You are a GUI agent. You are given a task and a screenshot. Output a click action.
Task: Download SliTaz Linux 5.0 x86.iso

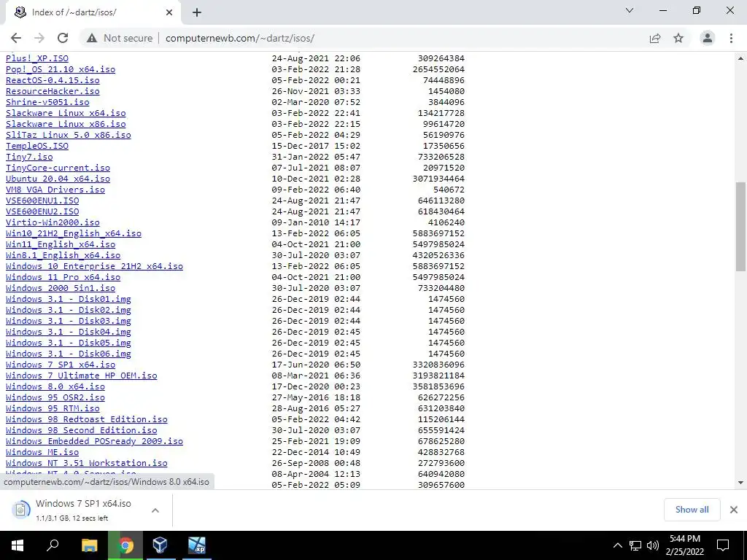pos(68,135)
